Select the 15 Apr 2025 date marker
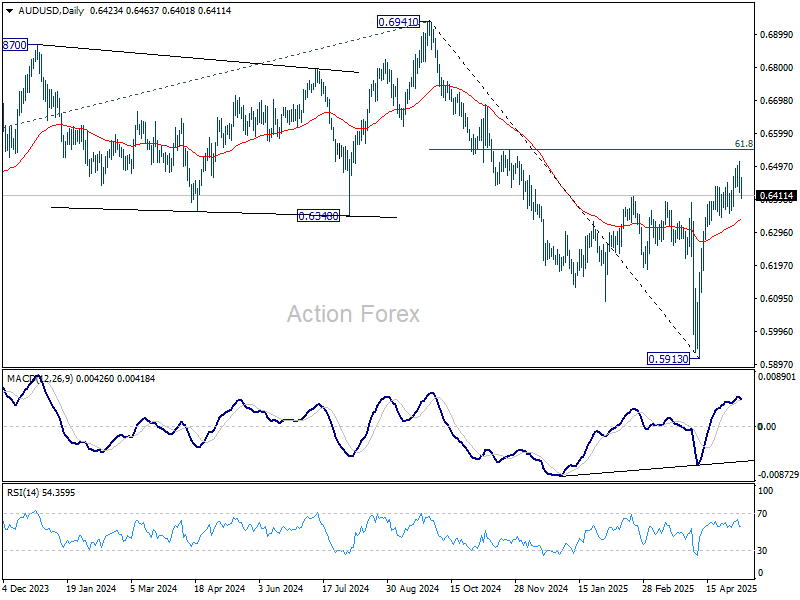Viewport: 800px width, 600px height. click(731, 589)
